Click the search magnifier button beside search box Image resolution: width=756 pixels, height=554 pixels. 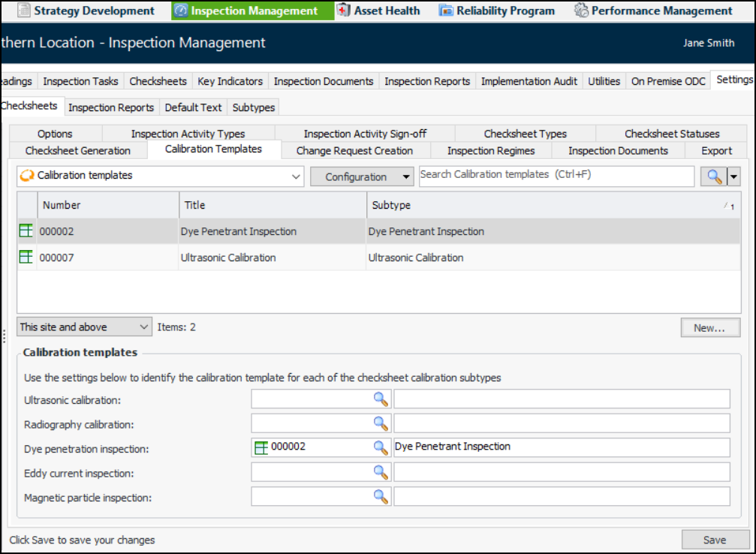click(x=713, y=176)
